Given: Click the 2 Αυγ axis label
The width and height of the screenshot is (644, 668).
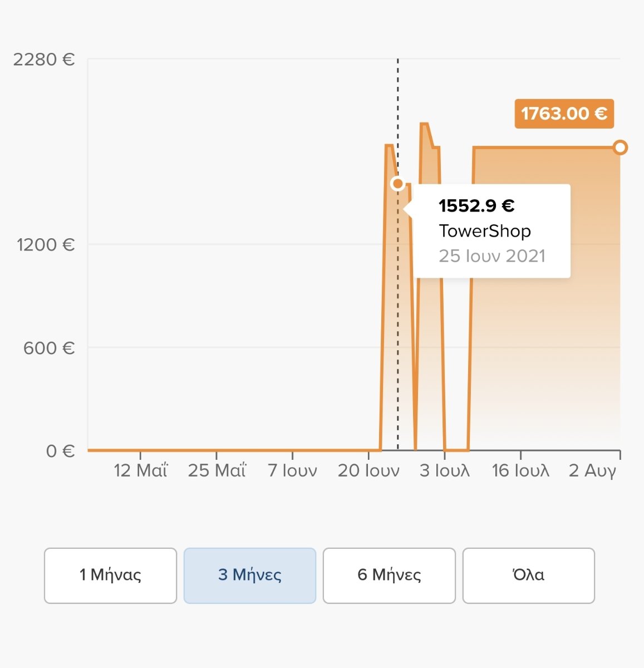Looking at the screenshot, I should (x=593, y=471).
